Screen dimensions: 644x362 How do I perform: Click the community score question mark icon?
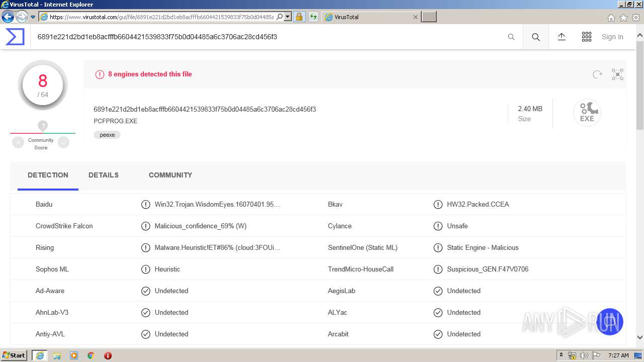point(43,126)
